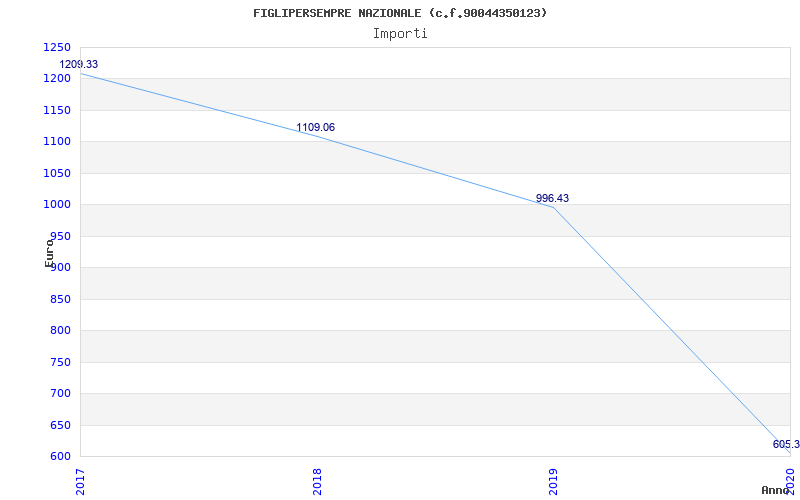The height and width of the screenshot is (500, 800).
Task: Click the 650 y-axis tick label
Action: 60,426
